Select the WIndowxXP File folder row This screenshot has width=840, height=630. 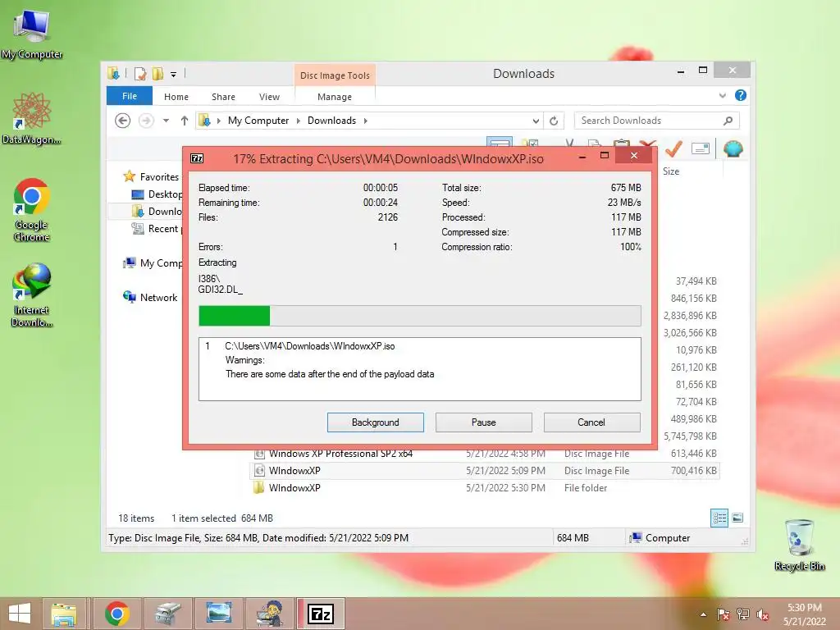(485, 488)
